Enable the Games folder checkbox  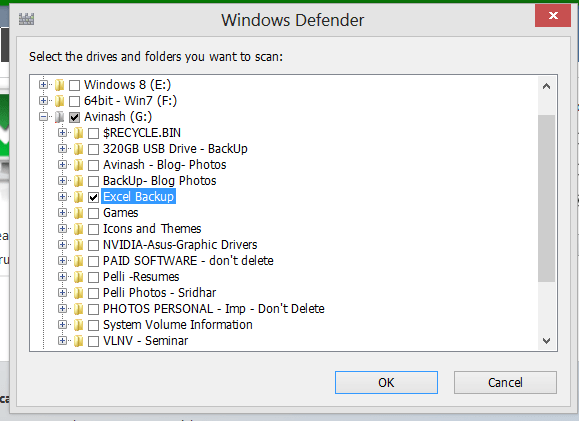(x=93, y=213)
